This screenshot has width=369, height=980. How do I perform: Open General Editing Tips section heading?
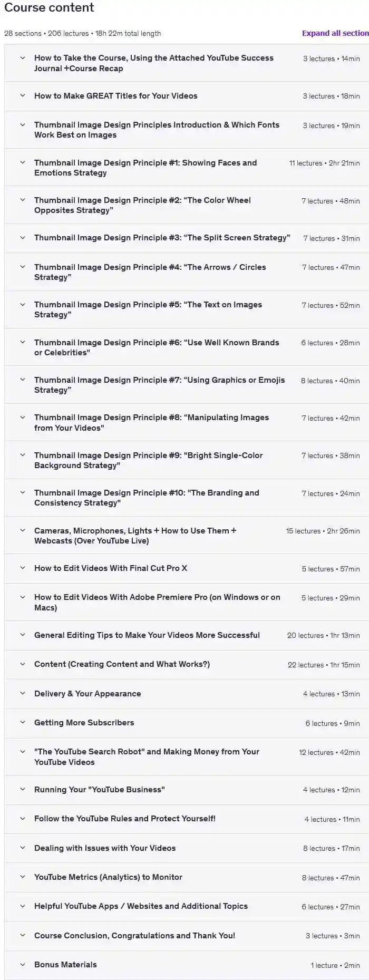(147, 635)
